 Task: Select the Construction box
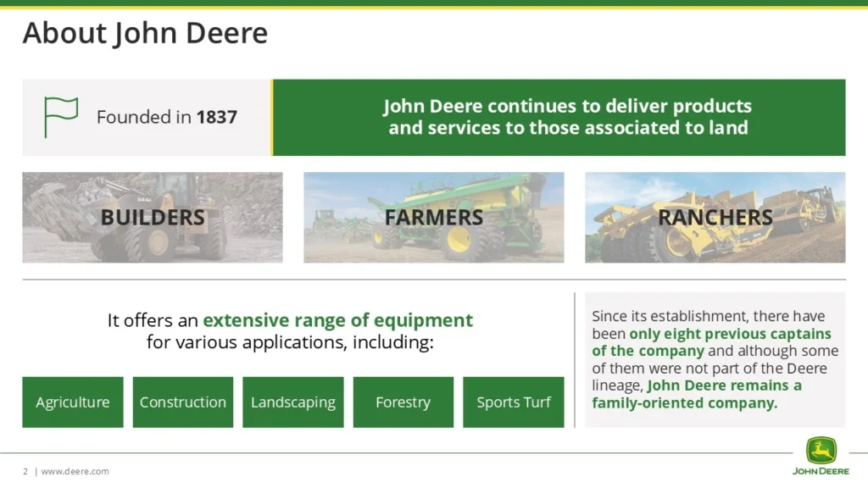tap(183, 402)
